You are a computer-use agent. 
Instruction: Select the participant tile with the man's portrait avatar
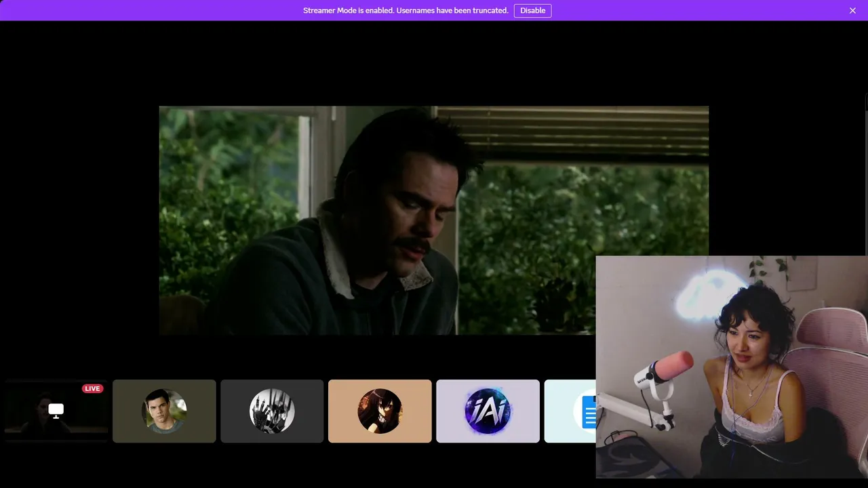[x=164, y=411]
